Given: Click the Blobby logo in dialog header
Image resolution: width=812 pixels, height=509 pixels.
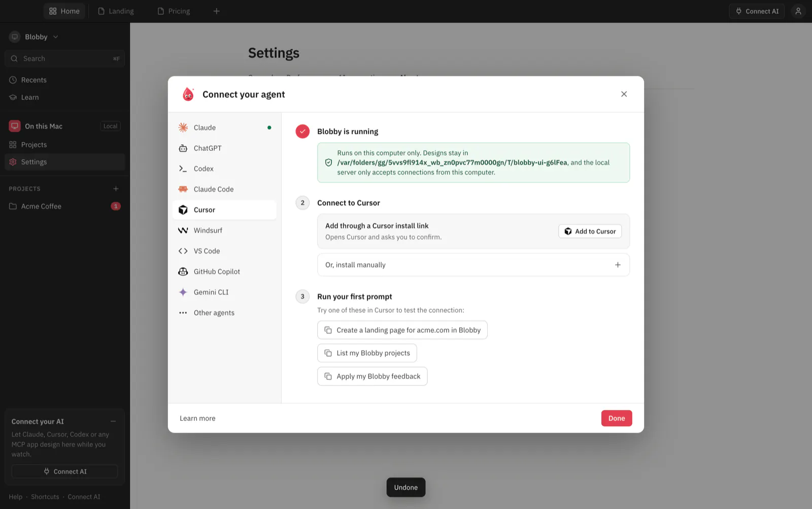Looking at the screenshot, I should pos(188,94).
